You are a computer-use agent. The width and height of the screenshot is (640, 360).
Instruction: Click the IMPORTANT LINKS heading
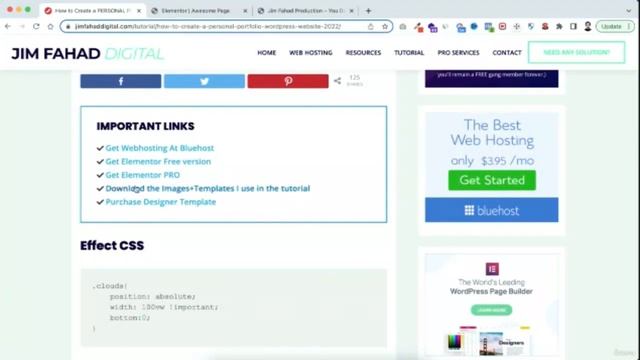tap(145, 127)
